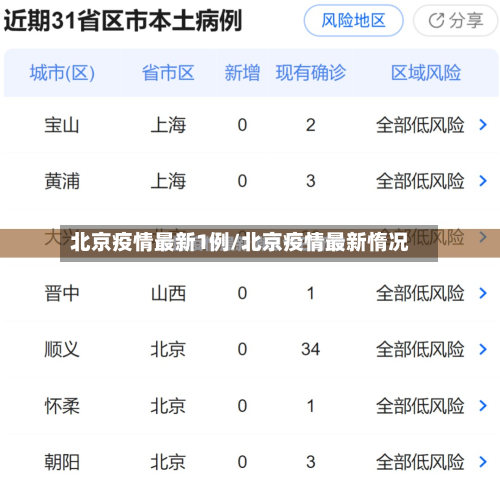Screen dimensions: 500x487
Task: Click 全部低风险 in the 顺义 row
Action: pyautogui.click(x=420, y=350)
